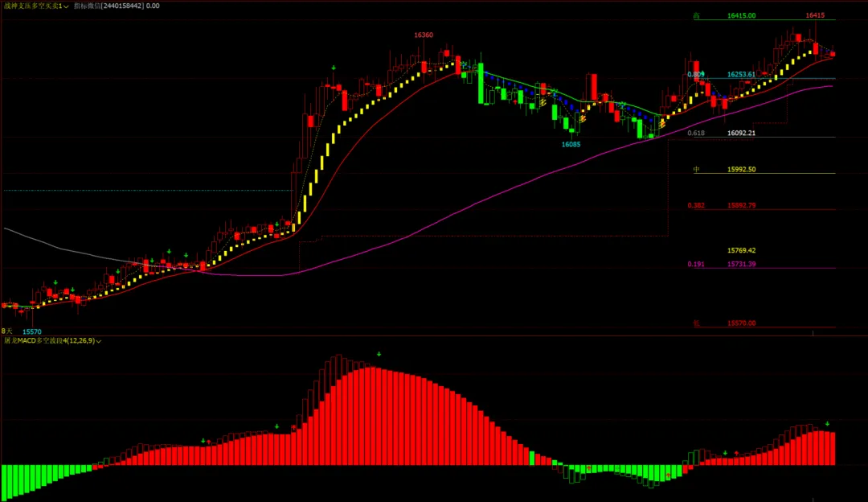Image resolution: width=868 pixels, height=502 pixels.
Task: Select the 15892.79 Fibonacci level value
Action: 741,206
